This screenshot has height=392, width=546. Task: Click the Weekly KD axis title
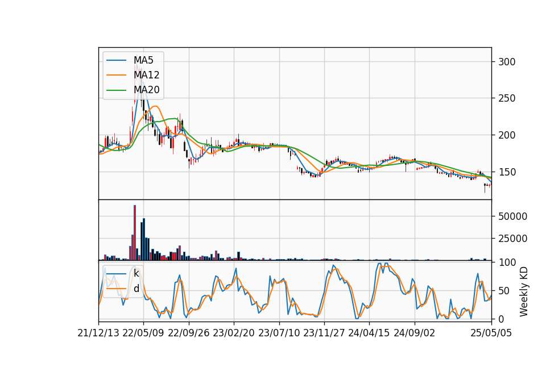(x=524, y=291)
